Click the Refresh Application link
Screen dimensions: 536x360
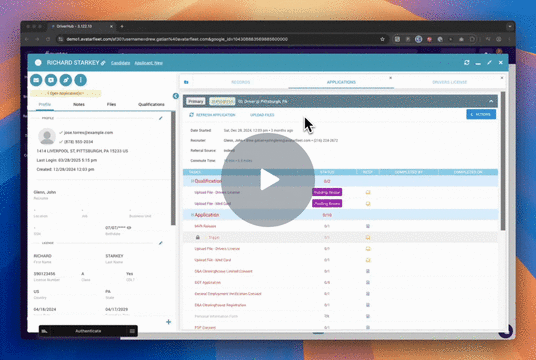point(212,115)
